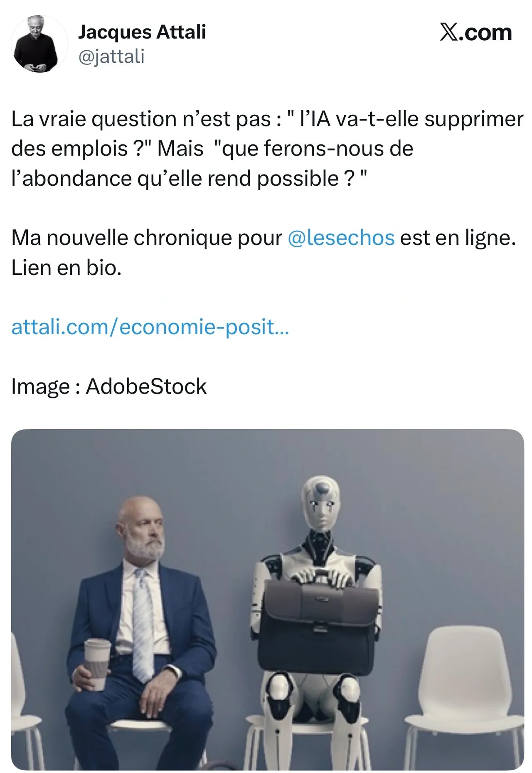Screen dimensions: 532x773
Task: Click the robot's head in the photo
Action: pyautogui.click(x=321, y=504)
